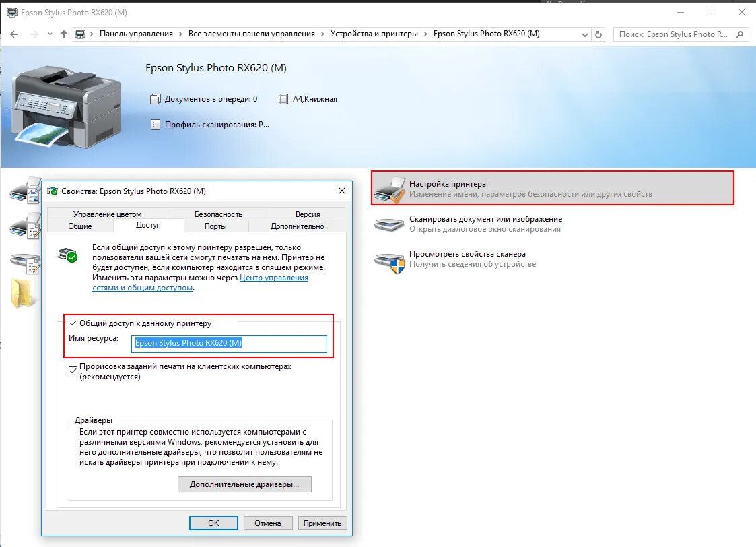Click the scanner icon for scanning document
This screenshot has height=547, width=756.
pyautogui.click(x=388, y=224)
